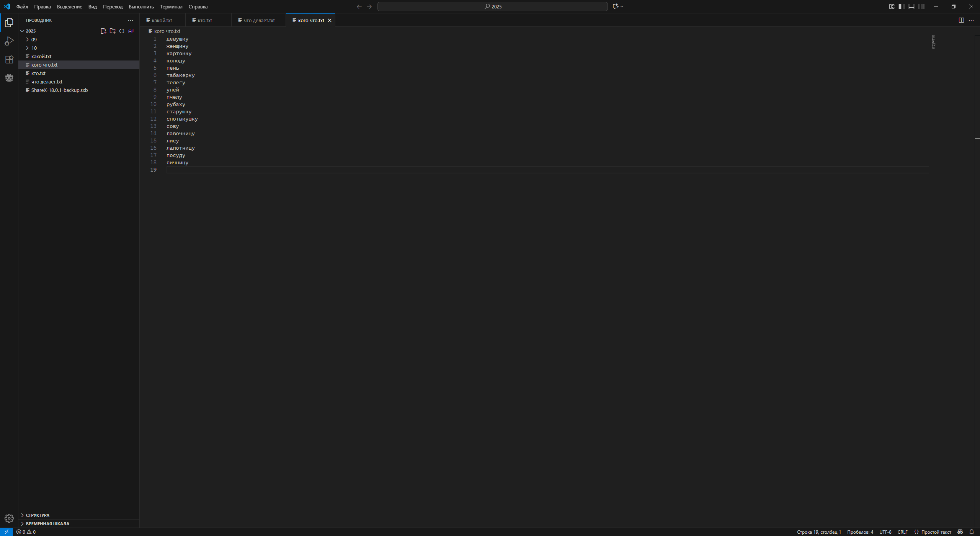Open notifications bell in status bar
Screen dimensions: 980x536
(x=972, y=532)
